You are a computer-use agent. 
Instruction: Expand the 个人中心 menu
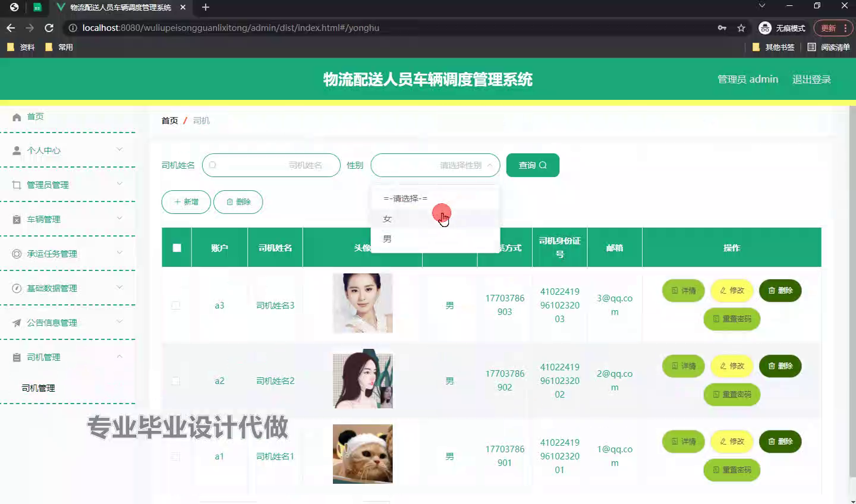pyautogui.click(x=68, y=151)
